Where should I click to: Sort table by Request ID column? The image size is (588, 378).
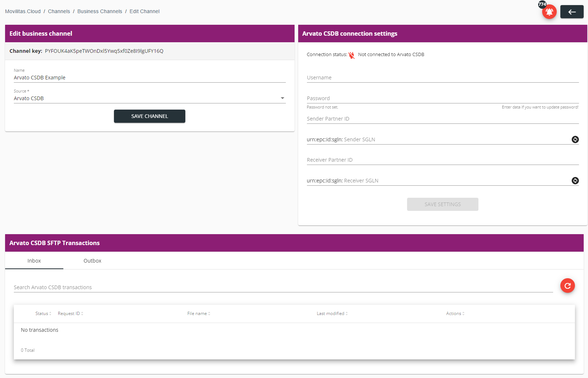pyautogui.click(x=71, y=314)
